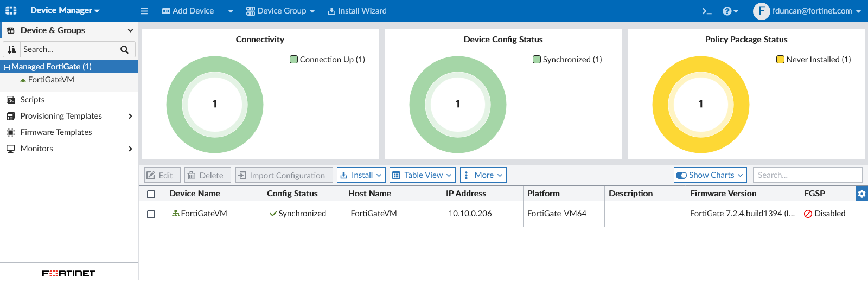
Task: Toggle the Show Charts switch
Action: pos(681,175)
